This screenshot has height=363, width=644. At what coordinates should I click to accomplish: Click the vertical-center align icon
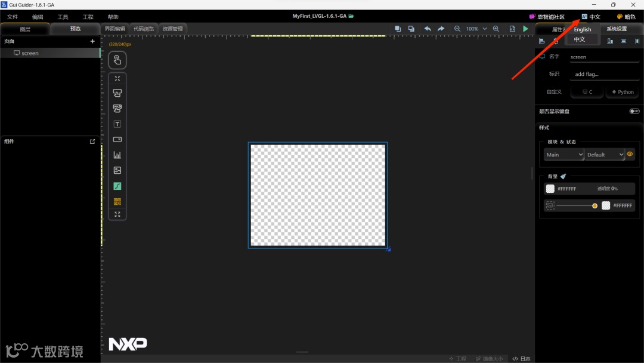(x=624, y=41)
